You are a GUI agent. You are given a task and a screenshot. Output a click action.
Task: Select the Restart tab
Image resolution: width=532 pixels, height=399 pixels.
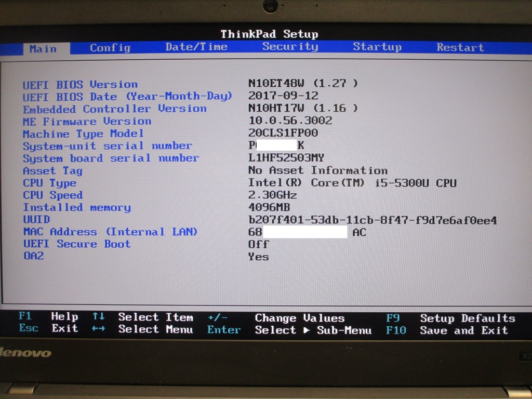coord(460,47)
